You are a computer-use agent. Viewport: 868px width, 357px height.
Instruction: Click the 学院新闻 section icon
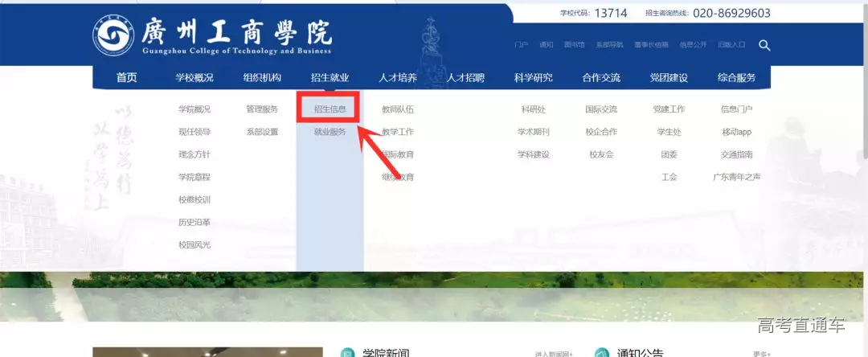click(x=347, y=353)
